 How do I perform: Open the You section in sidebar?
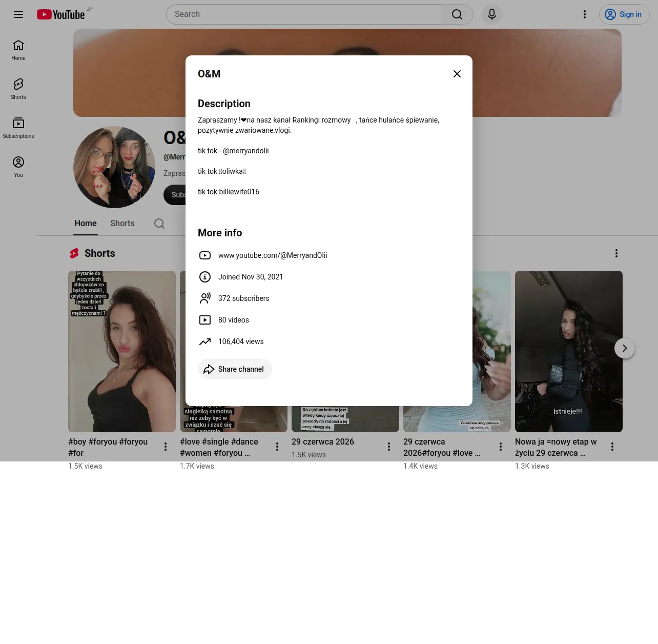18,167
